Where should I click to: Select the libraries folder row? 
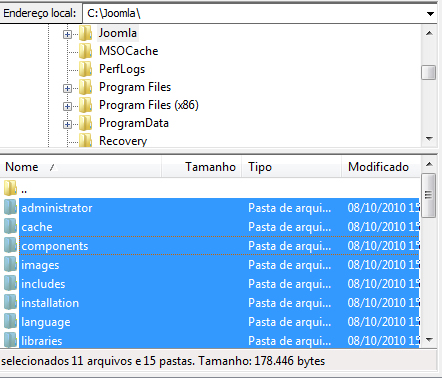pyautogui.click(x=210, y=340)
